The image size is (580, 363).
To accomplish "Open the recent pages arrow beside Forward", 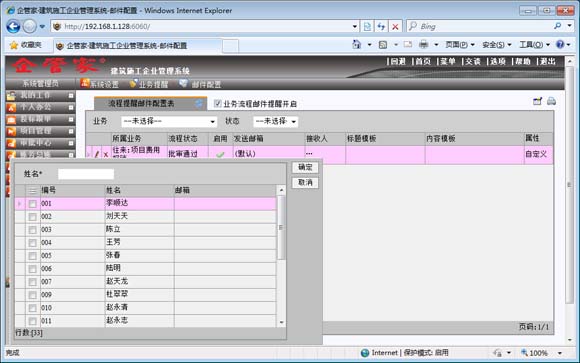I will 42,27.
